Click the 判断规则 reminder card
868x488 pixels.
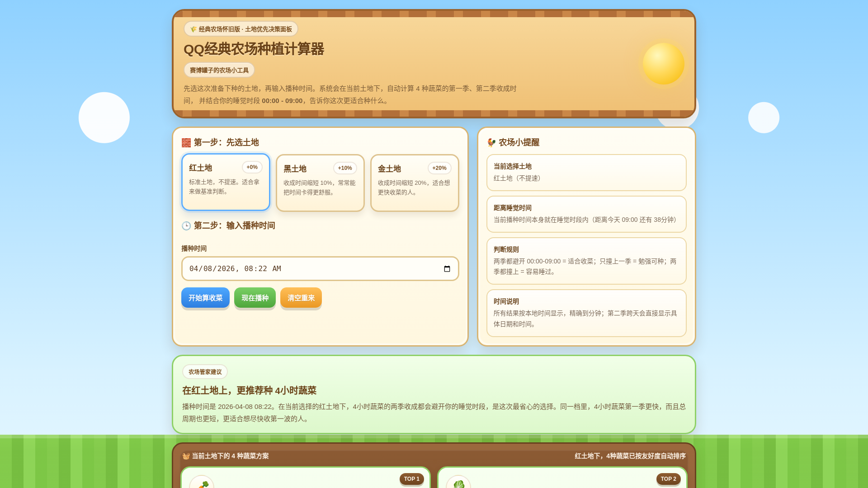click(x=586, y=261)
